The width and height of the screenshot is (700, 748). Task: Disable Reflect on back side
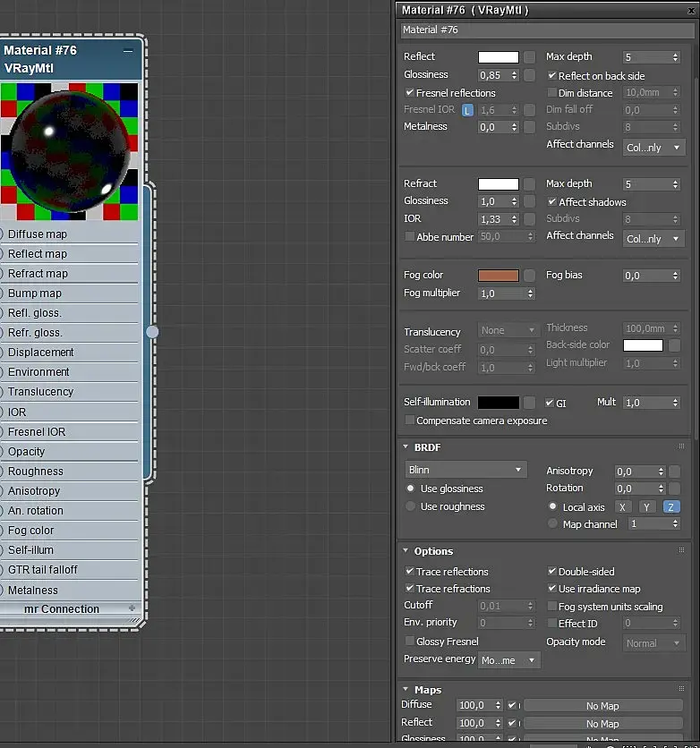click(x=552, y=75)
